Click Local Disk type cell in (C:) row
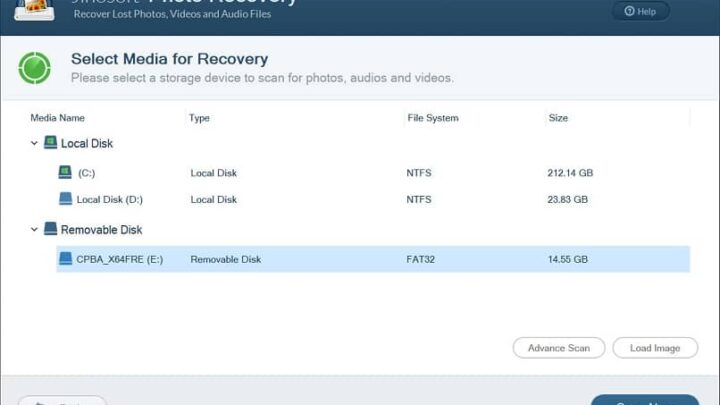Screen dimensions: 720x405 point(214,173)
